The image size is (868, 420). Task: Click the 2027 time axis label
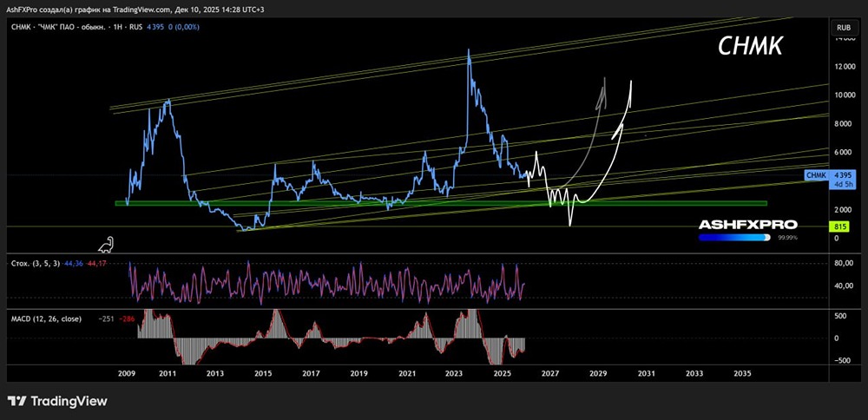(551, 373)
